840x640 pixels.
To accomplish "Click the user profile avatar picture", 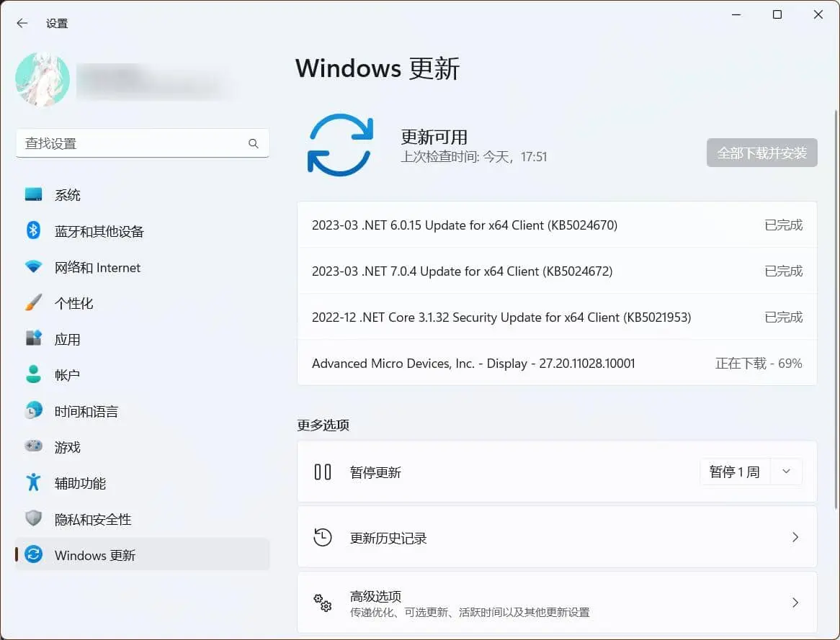I will tap(43, 80).
